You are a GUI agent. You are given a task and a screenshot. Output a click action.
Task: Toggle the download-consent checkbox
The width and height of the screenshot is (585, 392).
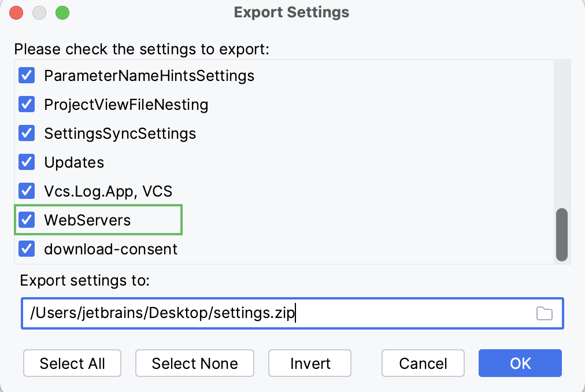coord(27,249)
